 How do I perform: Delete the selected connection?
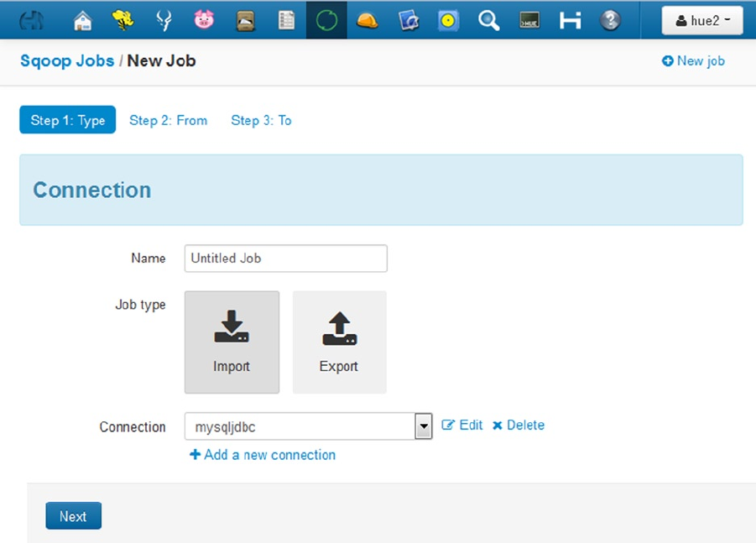519,425
